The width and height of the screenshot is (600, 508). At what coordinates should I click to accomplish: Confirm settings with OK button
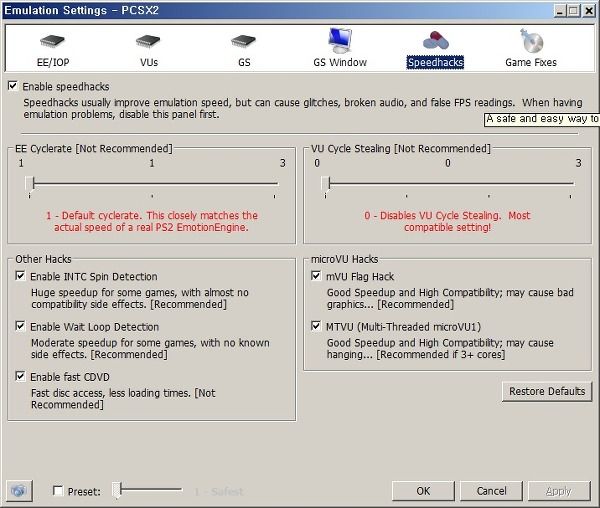[x=423, y=491]
